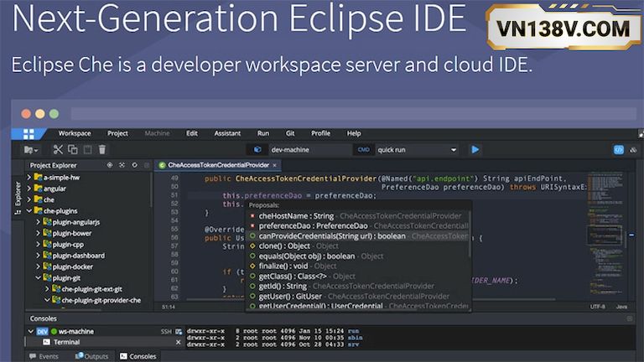
Task: Switch to the Events tab
Action: 44,356
